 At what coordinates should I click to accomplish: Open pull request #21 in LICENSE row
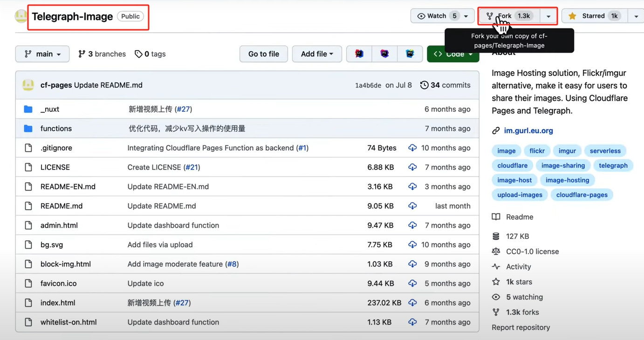pyautogui.click(x=192, y=167)
